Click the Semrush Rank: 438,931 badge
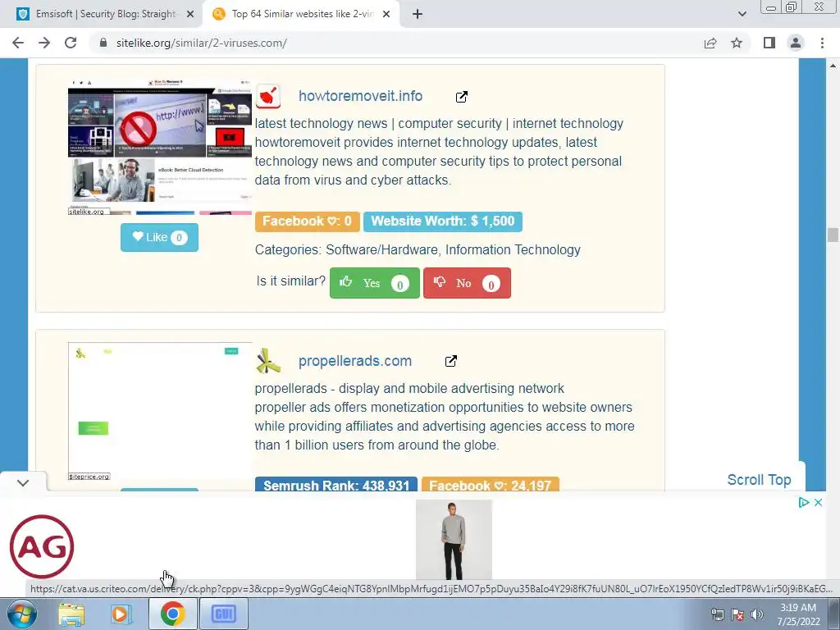Viewport: 840px width, 630px height. 336,485
